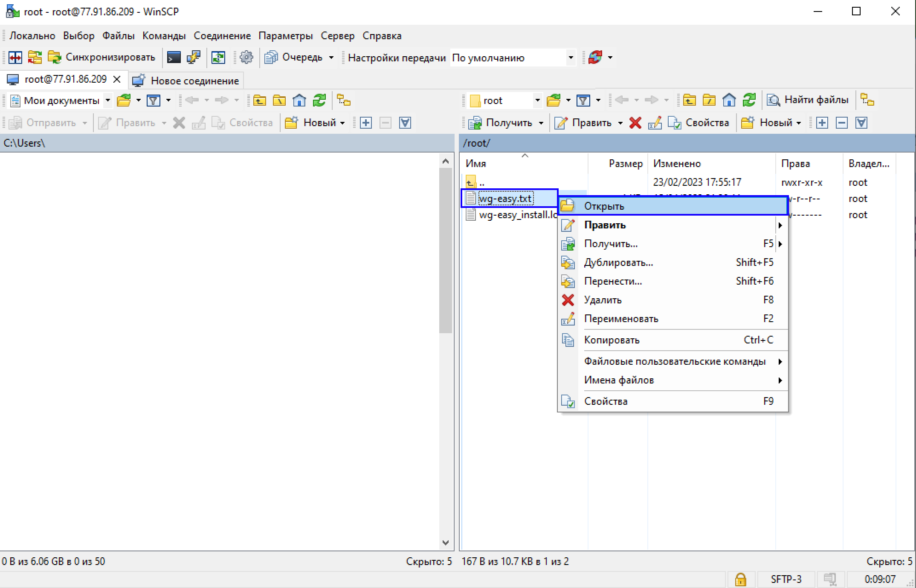Viewport: 916px width, 588px height.
Task: Open the remote filter dropdown icon
Action: tap(583, 101)
